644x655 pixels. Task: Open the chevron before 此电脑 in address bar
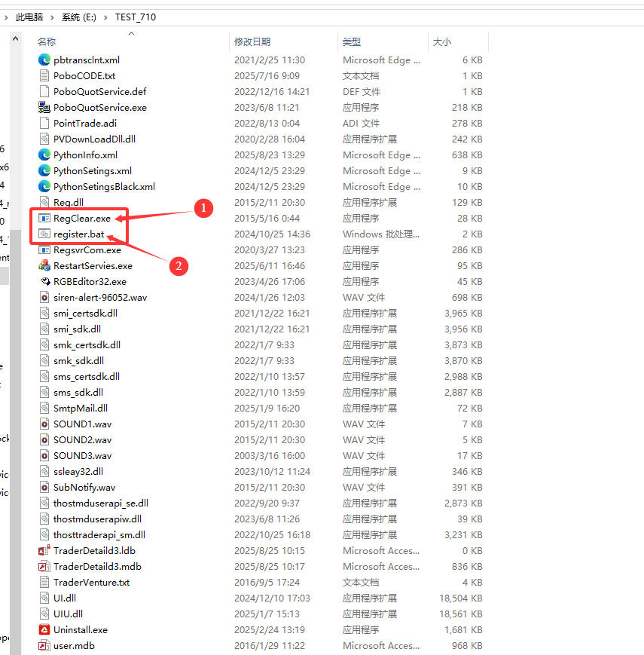[x=6, y=17]
